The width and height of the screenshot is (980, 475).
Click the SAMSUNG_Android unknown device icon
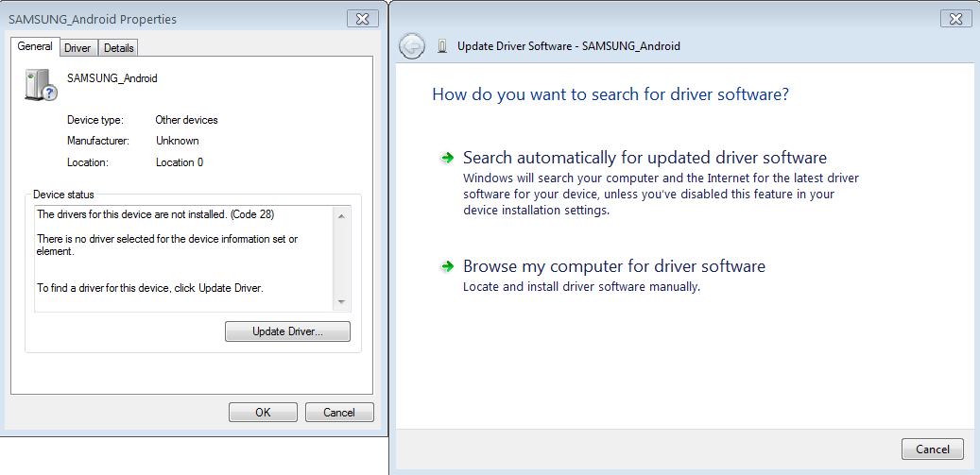coord(40,85)
